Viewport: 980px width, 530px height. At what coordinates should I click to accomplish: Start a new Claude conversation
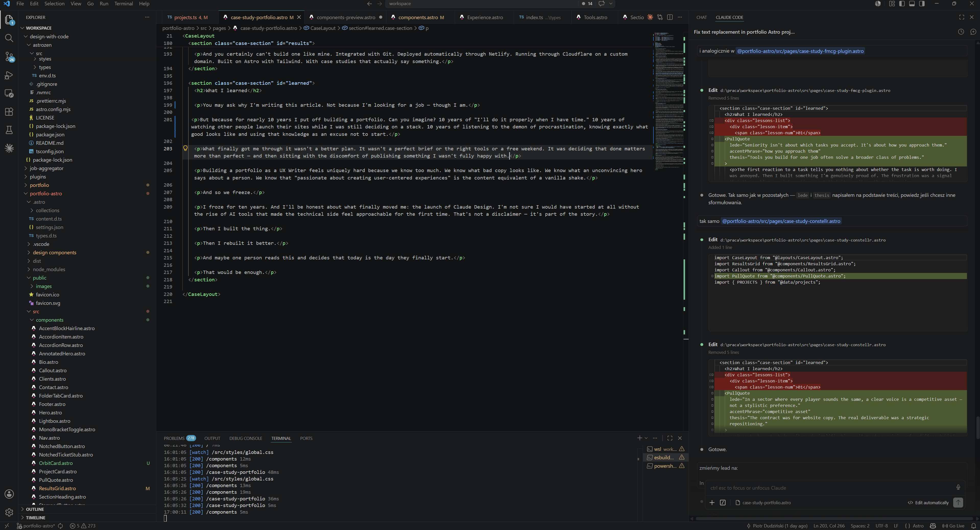click(x=973, y=32)
